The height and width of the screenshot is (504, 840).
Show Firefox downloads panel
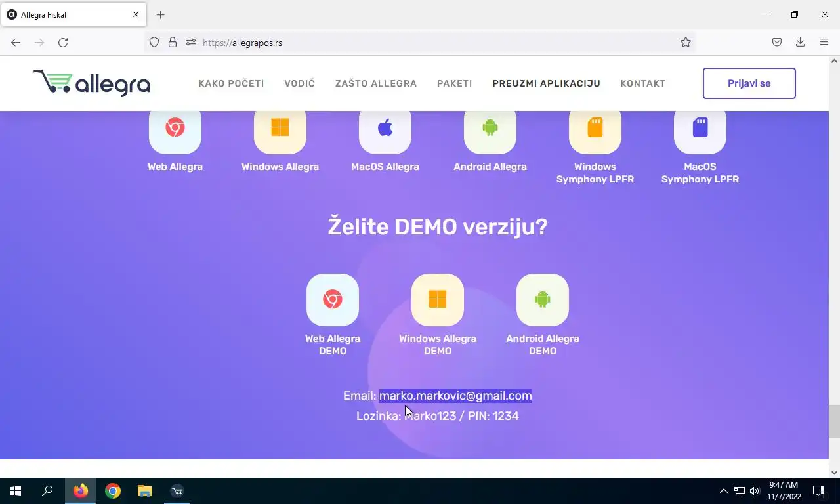point(801,43)
